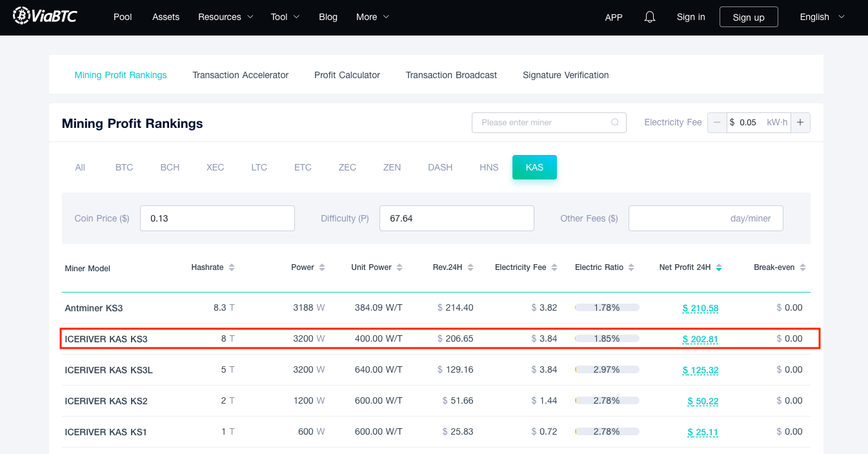The height and width of the screenshot is (454, 868).
Task: Open the English language dropdown
Action: pyautogui.click(x=822, y=17)
